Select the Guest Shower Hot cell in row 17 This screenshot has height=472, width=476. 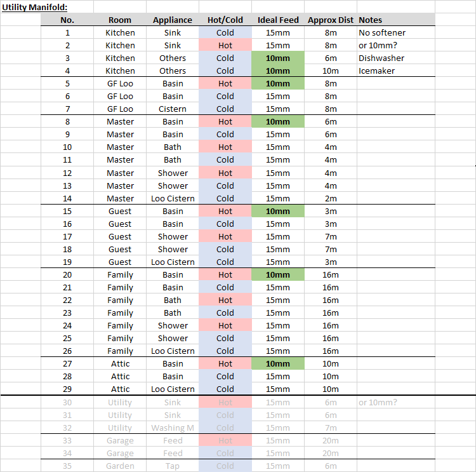[x=225, y=237]
